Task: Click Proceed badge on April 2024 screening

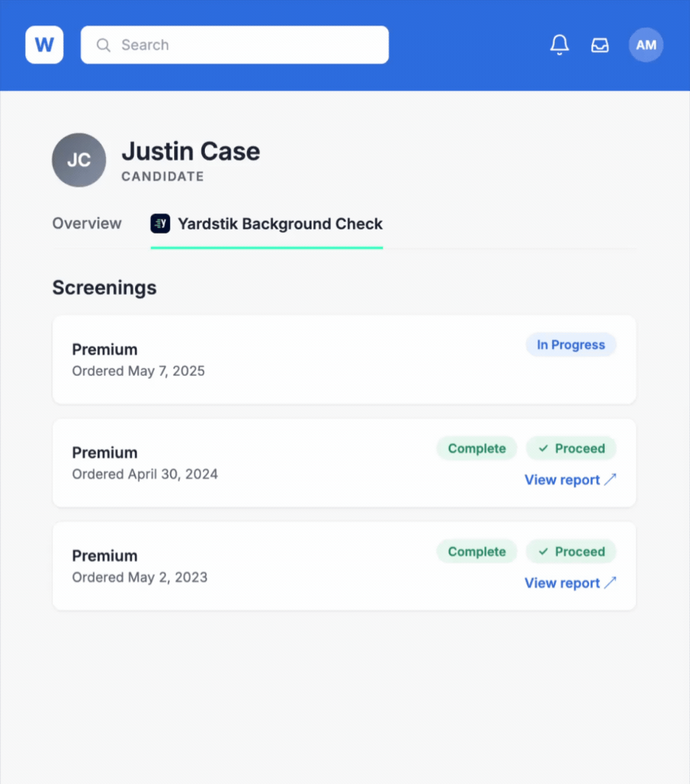Action: pos(571,449)
